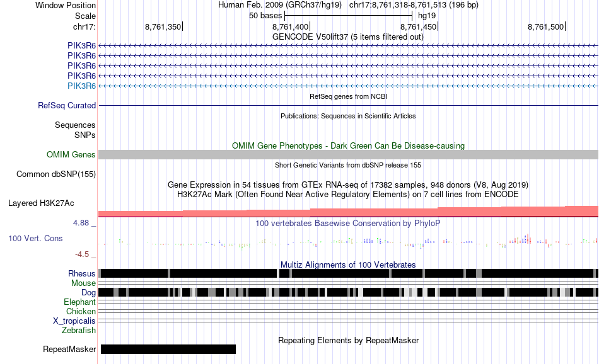Click the 8,761,400 ruler position
Image resolution: width=599 pixels, height=364 pixels.
coord(290,26)
